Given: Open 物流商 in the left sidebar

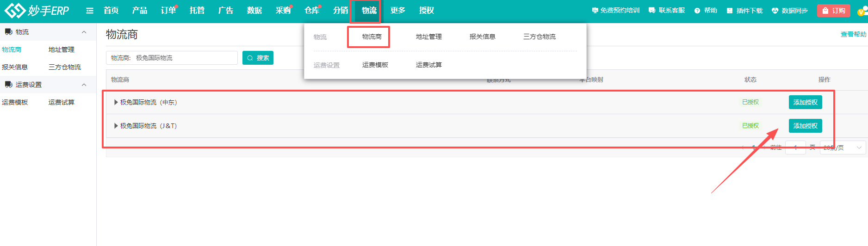Looking at the screenshot, I should coord(12,49).
